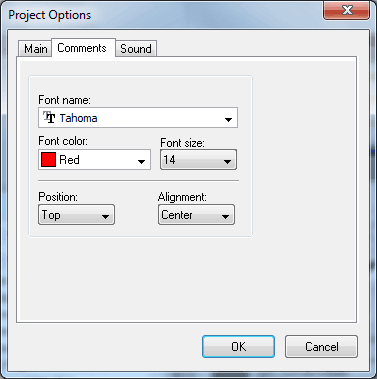
Task: Switch to the Main tab
Action: pos(35,49)
